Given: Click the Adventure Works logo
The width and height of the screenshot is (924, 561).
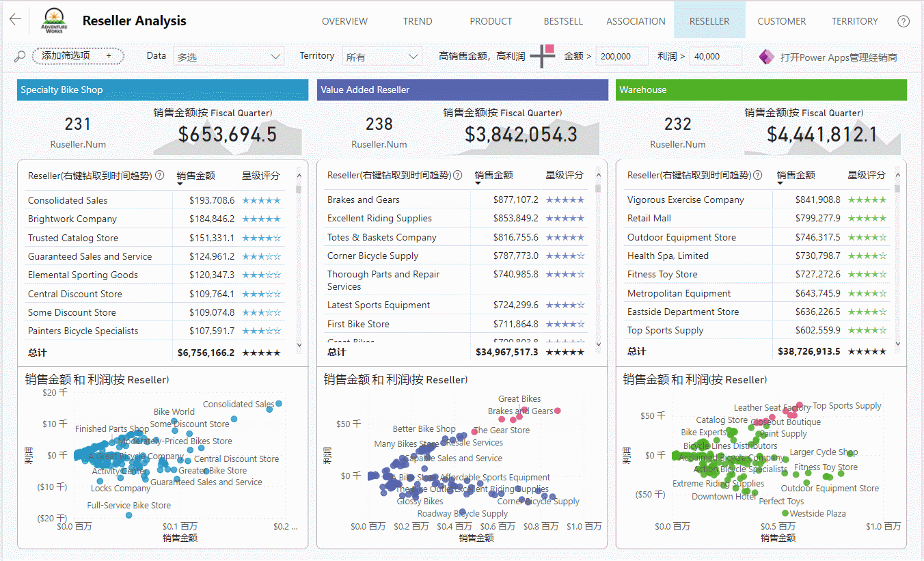Looking at the screenshot, I should point(55,21).
